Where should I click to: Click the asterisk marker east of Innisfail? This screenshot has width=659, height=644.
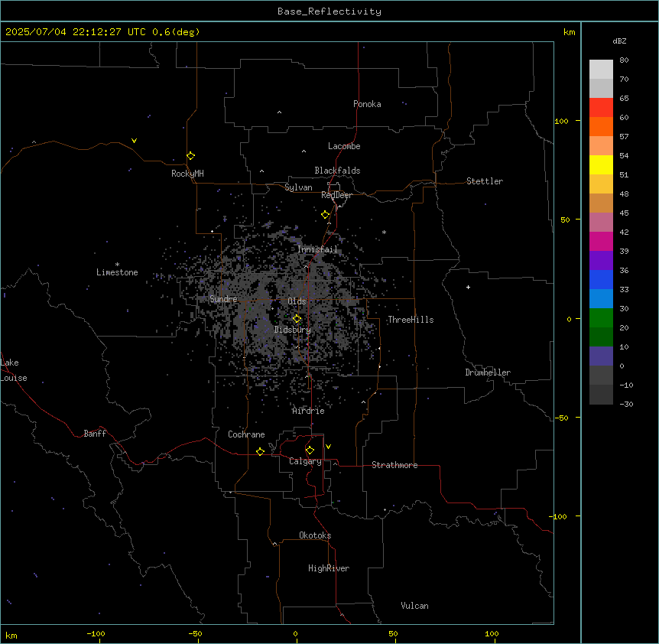(x=384, y=232)
